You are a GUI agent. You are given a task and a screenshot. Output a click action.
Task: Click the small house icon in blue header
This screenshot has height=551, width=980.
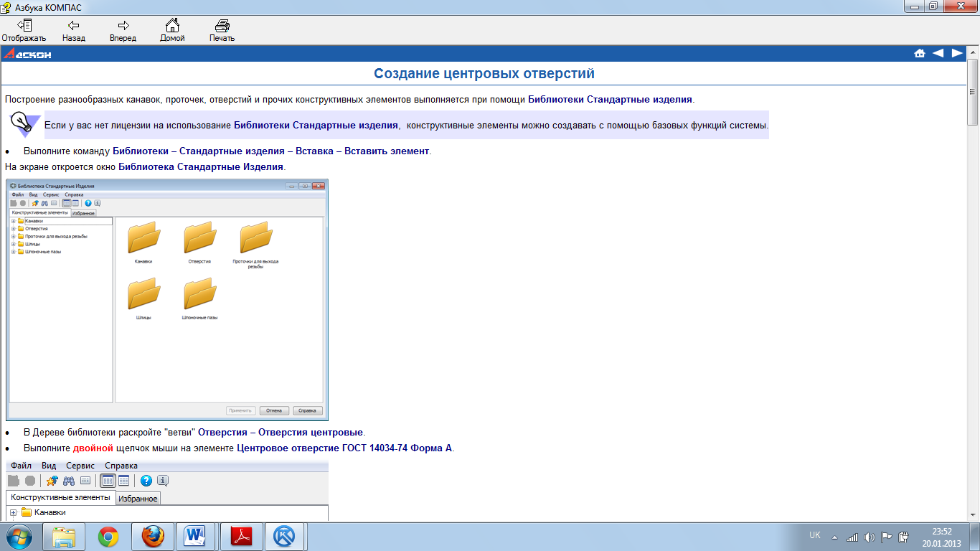[x=920, y=53]
